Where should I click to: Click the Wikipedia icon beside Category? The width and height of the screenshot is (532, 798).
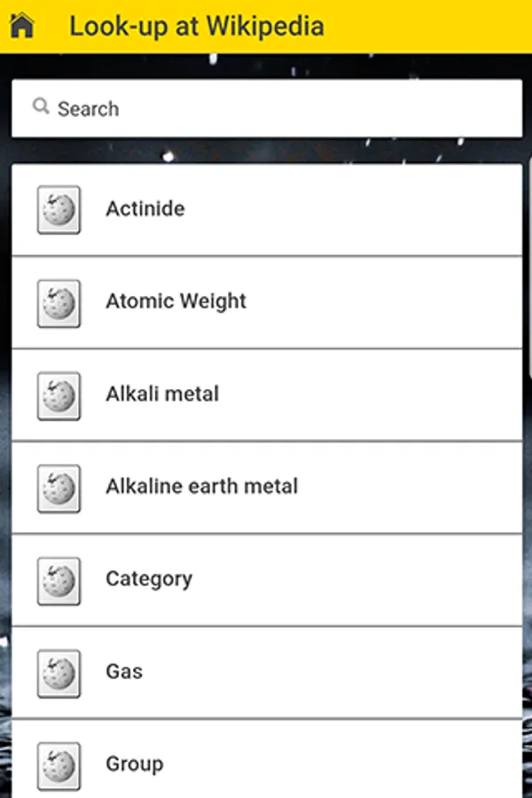click(59, 581)
